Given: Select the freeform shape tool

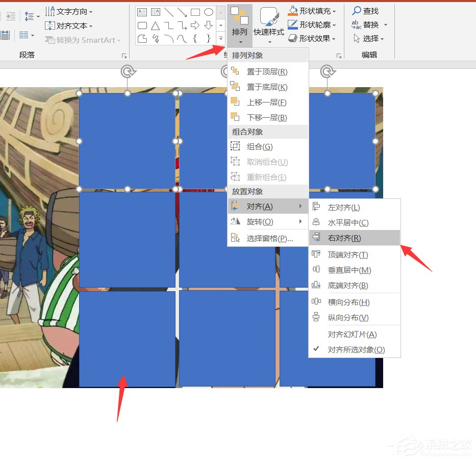Looking at the screenshot, I should click(x=142, y=39).
